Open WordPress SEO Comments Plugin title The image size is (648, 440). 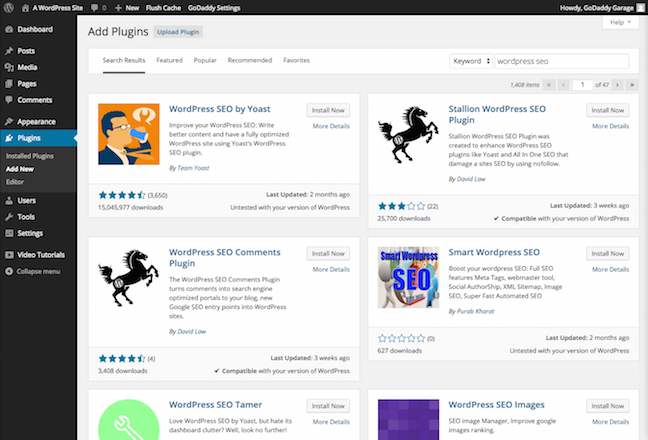(x=224, y=258)
